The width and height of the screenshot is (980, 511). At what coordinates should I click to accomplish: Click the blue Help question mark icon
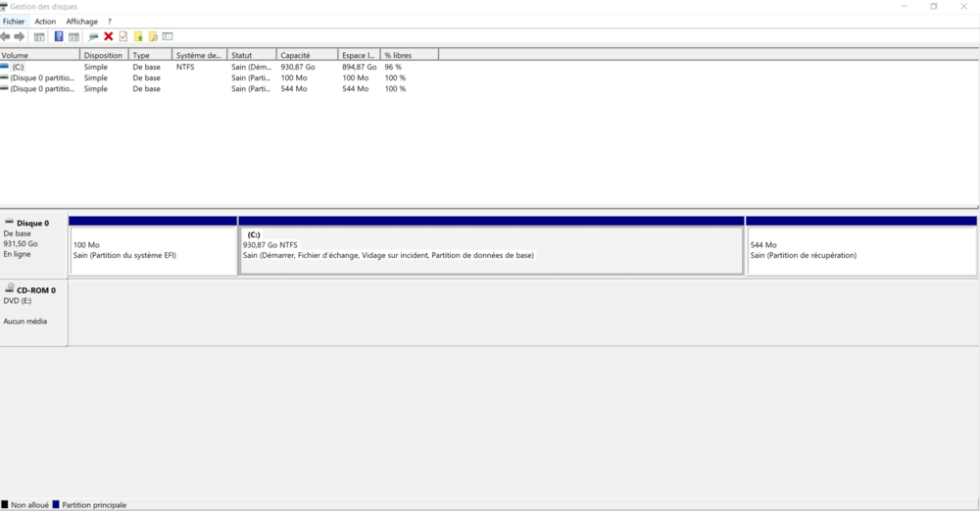point(59,36)
